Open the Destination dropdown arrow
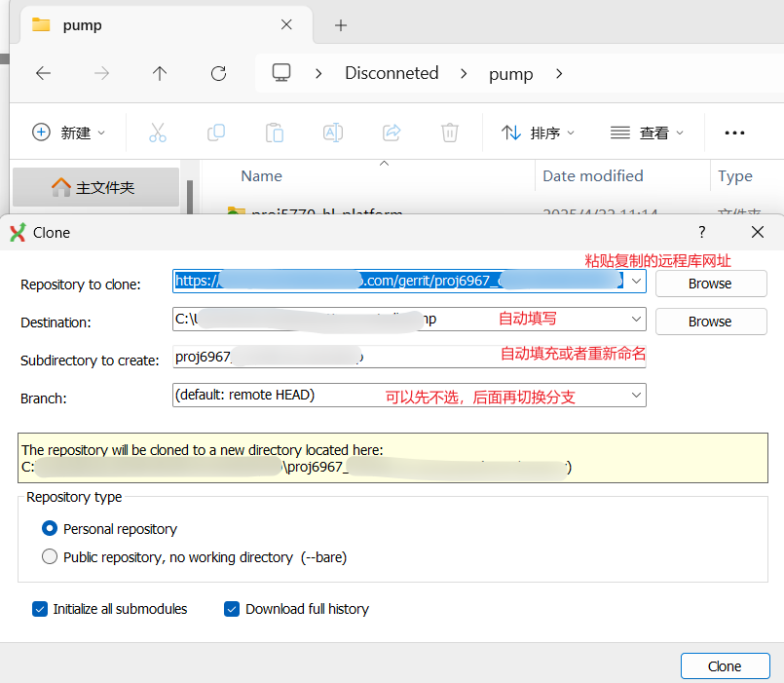Viewport: 784px width, 683px height. click(x=636, y=320)
